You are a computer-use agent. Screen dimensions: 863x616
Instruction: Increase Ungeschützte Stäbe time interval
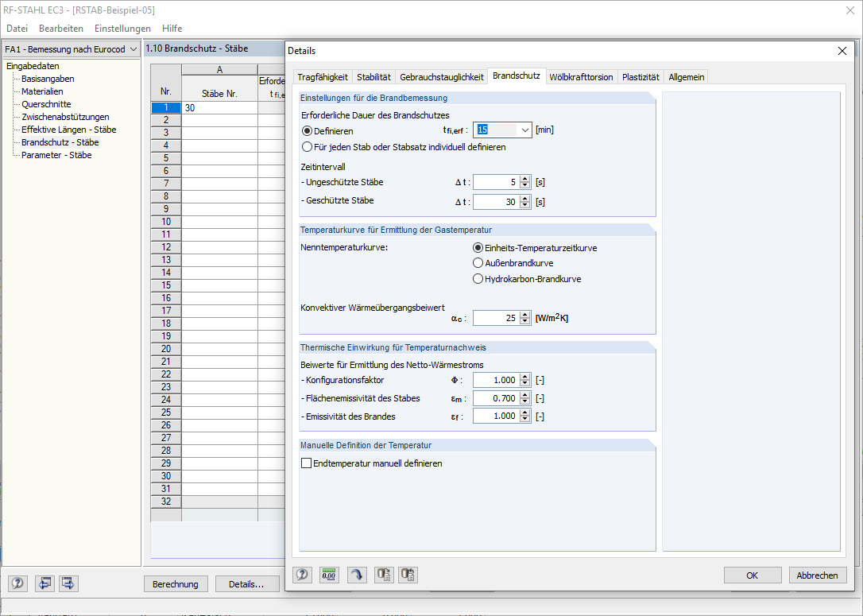click(x=525, y=179)
